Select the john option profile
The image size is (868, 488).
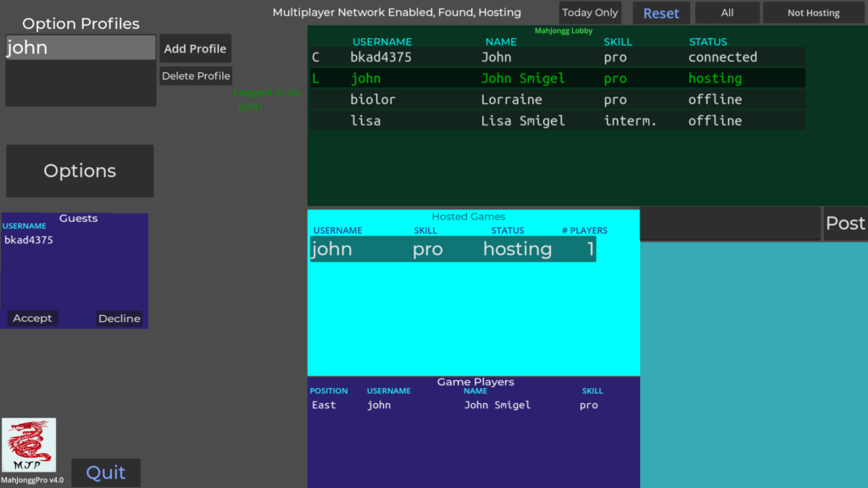pos(81,48)
